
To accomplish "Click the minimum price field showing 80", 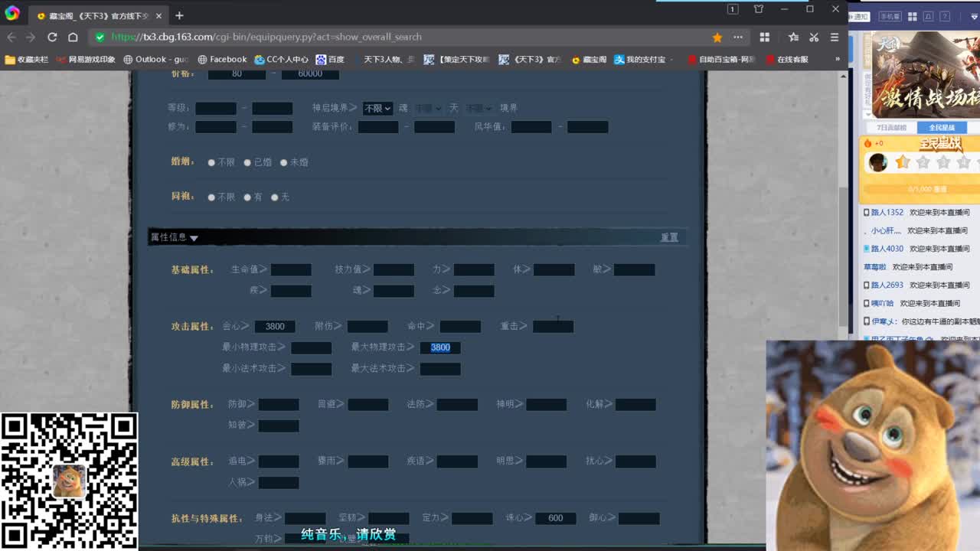I will pyautogui.click(x=237, y=73).
